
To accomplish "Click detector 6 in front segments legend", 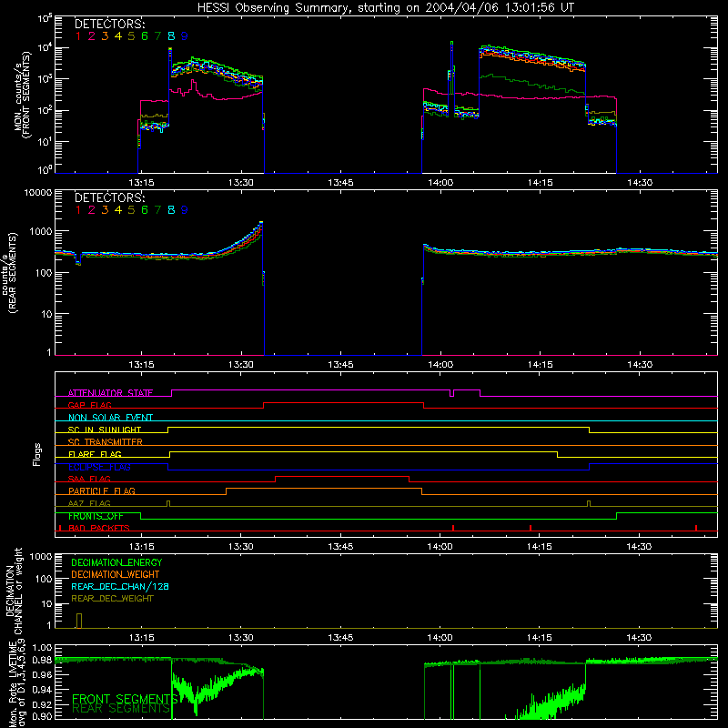I will pos(145,35).
